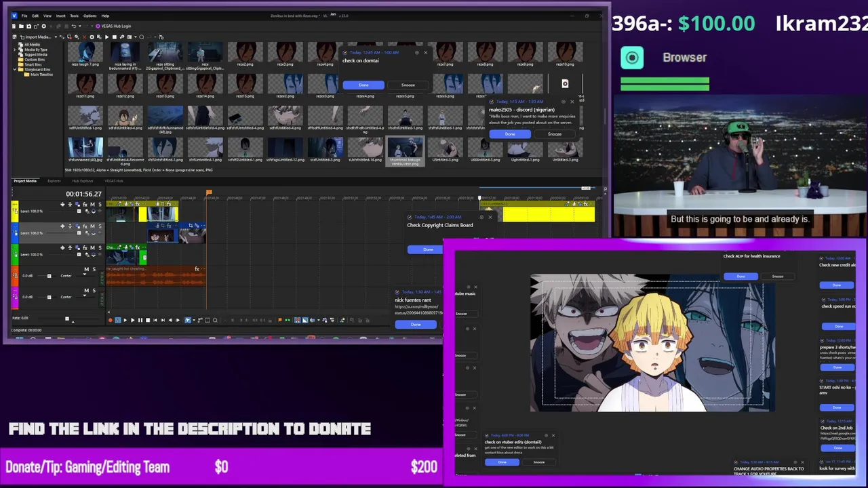This screenshot has height=488, width=868.
Task: Switch to the Explorer tab
Action: [x=54, y=181]
